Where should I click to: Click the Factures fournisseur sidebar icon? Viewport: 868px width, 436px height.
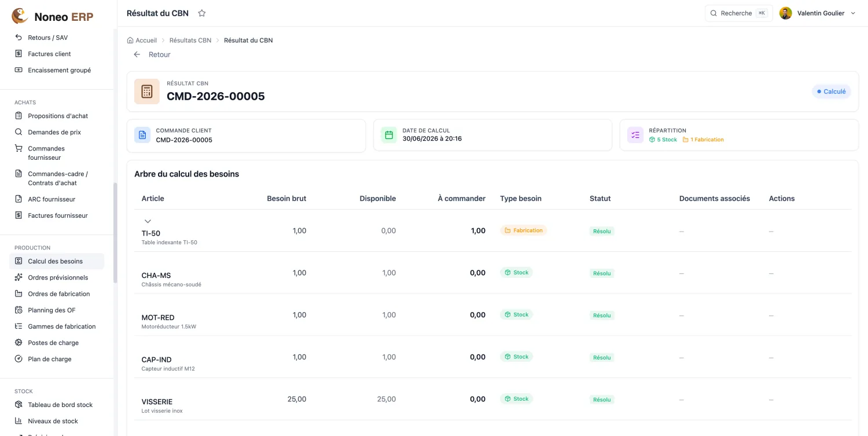click(19, 215)
